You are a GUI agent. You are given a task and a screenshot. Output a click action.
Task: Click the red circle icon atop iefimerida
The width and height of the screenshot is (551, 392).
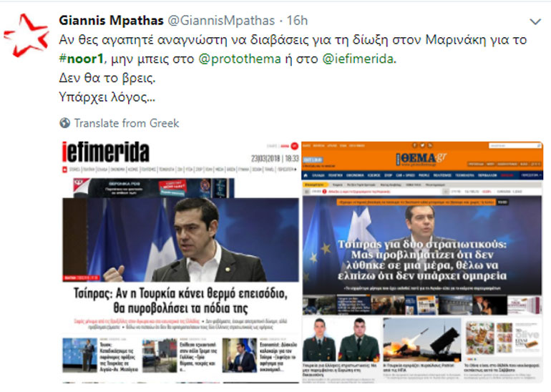[x=295, y=146]
